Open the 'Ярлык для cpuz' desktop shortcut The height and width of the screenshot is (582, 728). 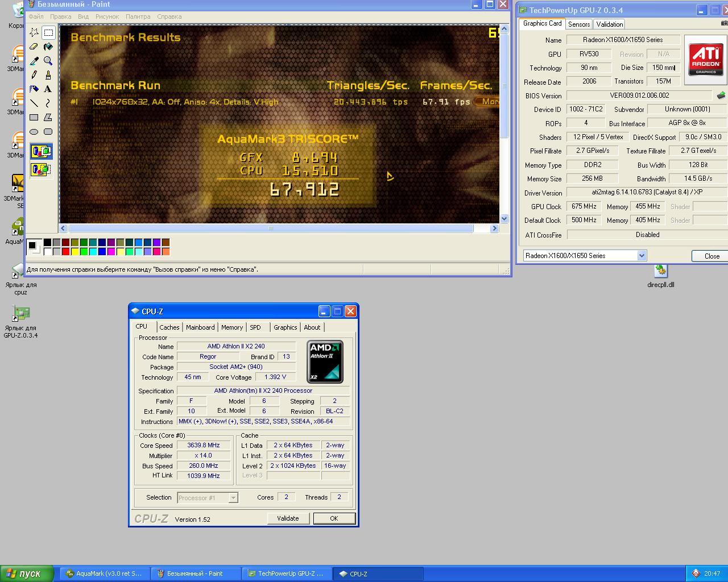point(20,280)
